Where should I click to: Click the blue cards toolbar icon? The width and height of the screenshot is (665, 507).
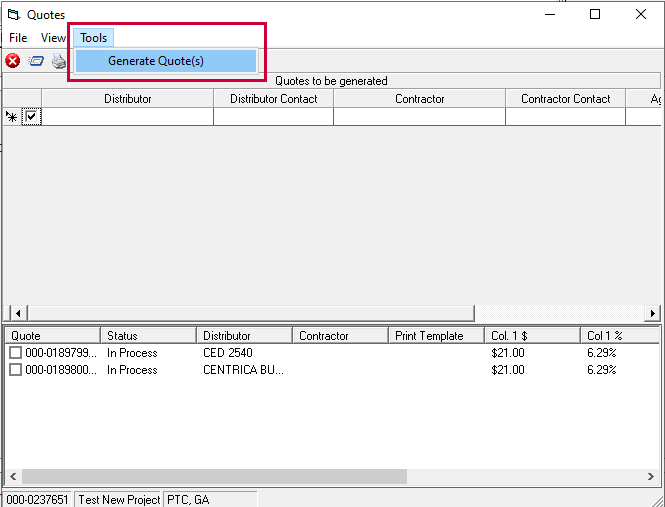[x=36, y=61]
